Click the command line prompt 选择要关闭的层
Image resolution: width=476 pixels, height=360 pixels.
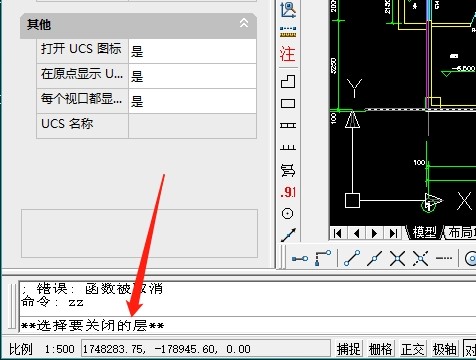(x=93, y=326)
